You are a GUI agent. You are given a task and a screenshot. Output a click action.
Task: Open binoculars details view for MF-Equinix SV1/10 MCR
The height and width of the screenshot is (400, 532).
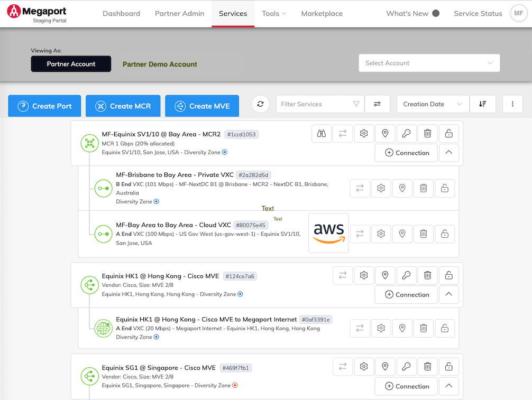pyautogui.click(x=321, y=133)
